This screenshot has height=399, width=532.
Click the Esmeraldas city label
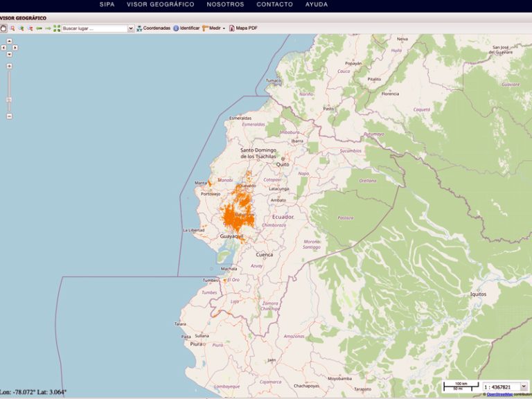coord(240,118)
